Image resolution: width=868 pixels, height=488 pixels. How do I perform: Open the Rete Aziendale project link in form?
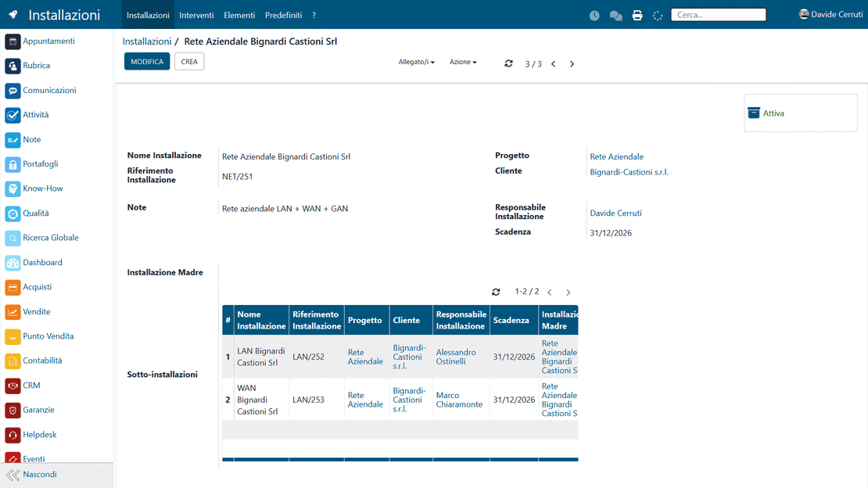tap(617, 156)
